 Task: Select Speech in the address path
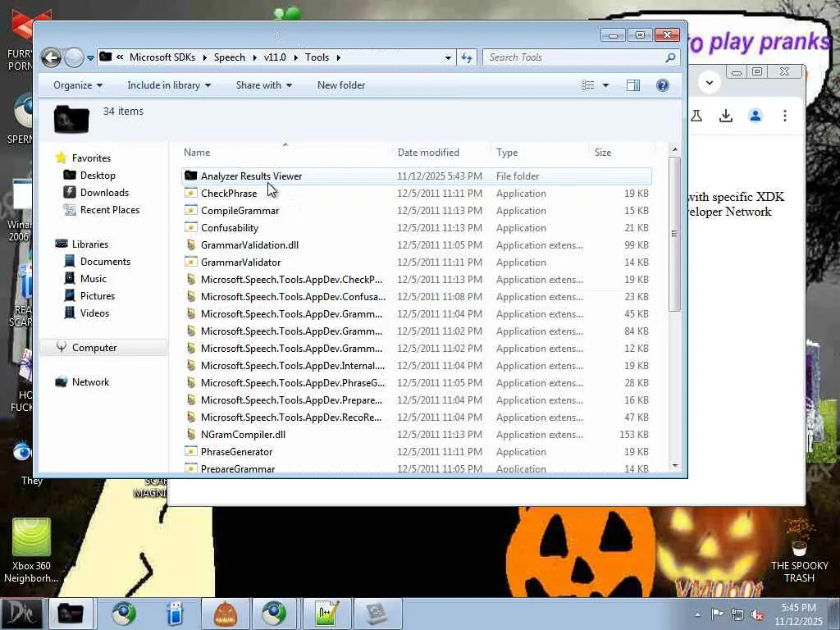(x=230, y=57)
